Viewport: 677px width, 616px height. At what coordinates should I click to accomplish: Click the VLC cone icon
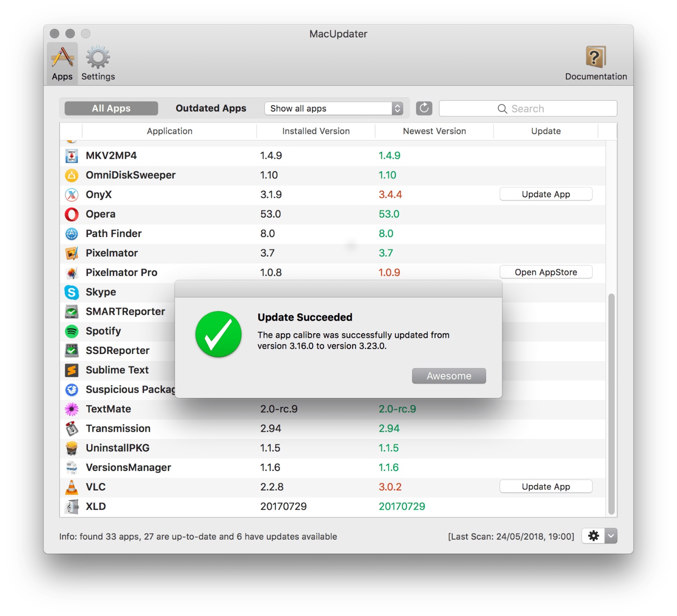point(72,487)
